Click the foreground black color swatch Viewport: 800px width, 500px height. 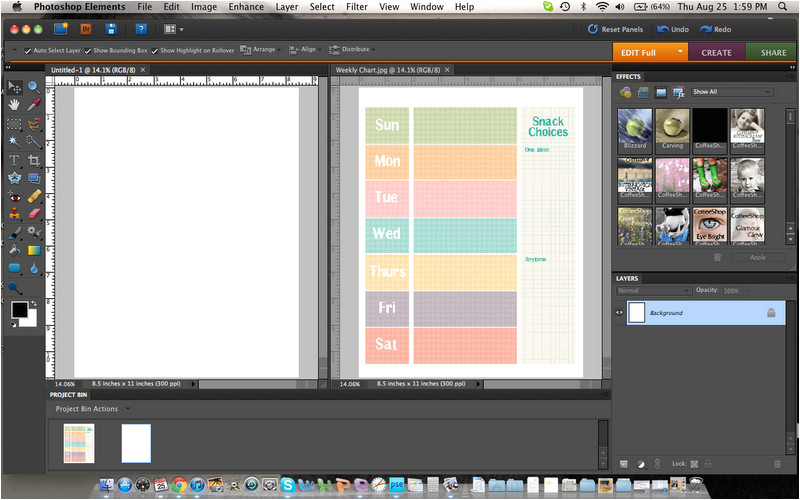(19, 308)
